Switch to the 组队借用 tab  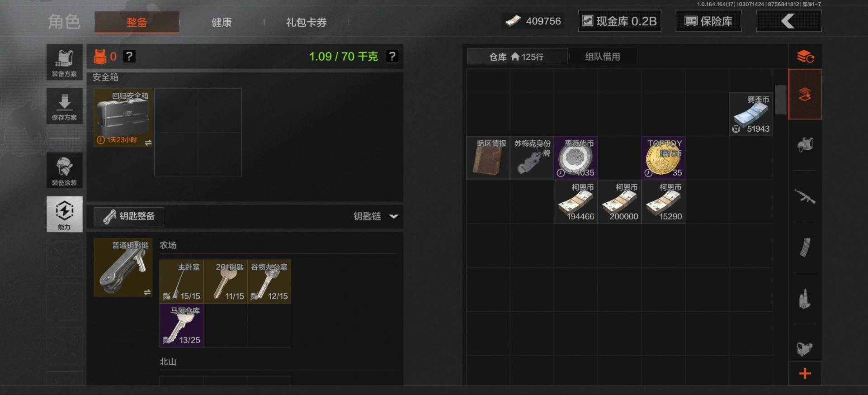603,57
